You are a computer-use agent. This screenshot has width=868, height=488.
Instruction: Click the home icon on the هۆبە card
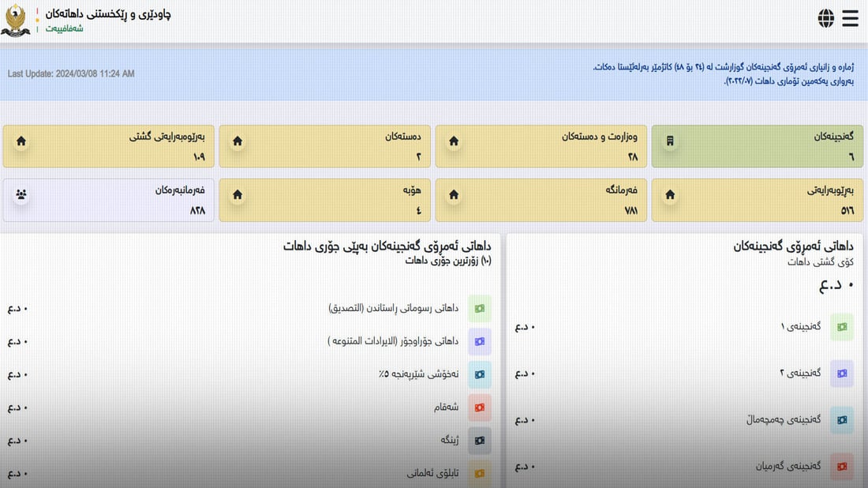237,194
